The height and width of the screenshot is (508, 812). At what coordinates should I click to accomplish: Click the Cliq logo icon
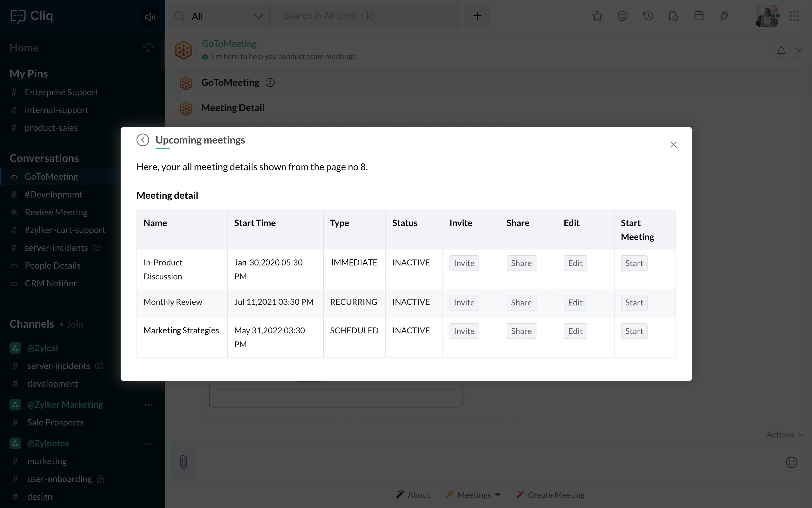pos(18,16)
